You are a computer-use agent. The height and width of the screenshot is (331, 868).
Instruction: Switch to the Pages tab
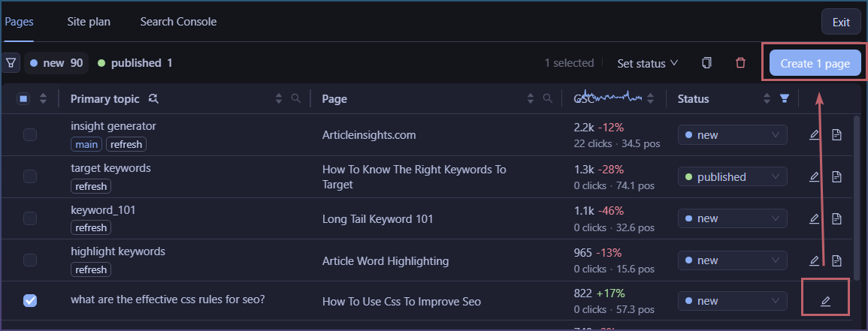[x=19, y=22]
